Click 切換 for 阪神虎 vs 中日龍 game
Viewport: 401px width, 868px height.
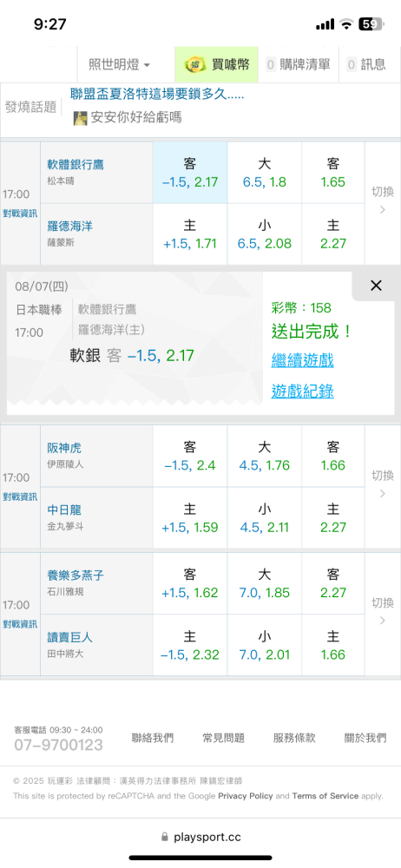pos(382,483)
